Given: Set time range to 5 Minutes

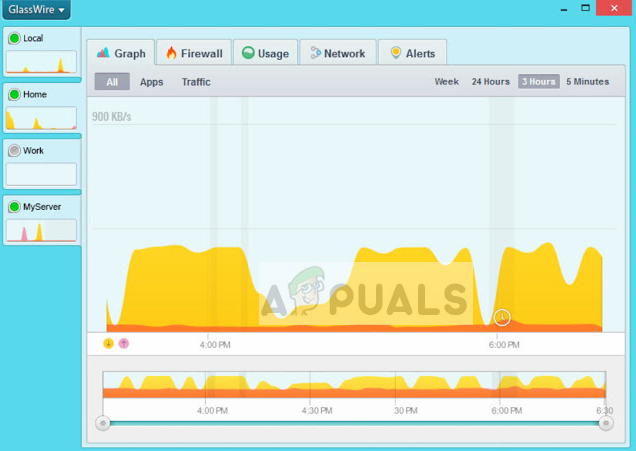Looking at the screenshot, I should (x=588, y=82).
